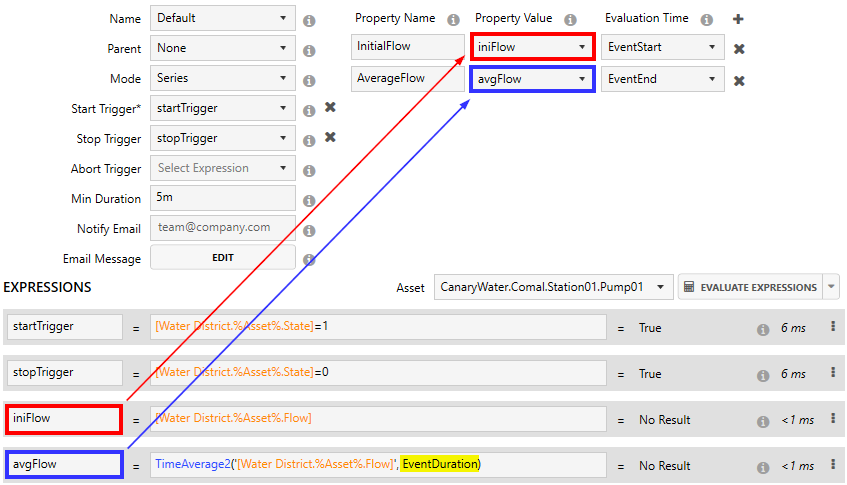Open the Parent dropdown showing None
Screen dimensions: 847x485
[x=223, y=48]
